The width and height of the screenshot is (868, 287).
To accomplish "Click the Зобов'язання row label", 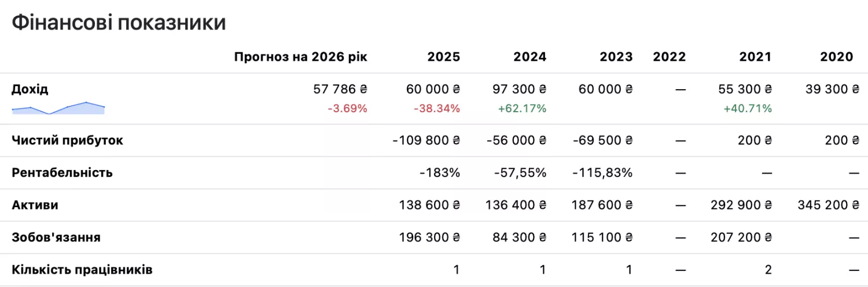I will click(x=56, y=237).
